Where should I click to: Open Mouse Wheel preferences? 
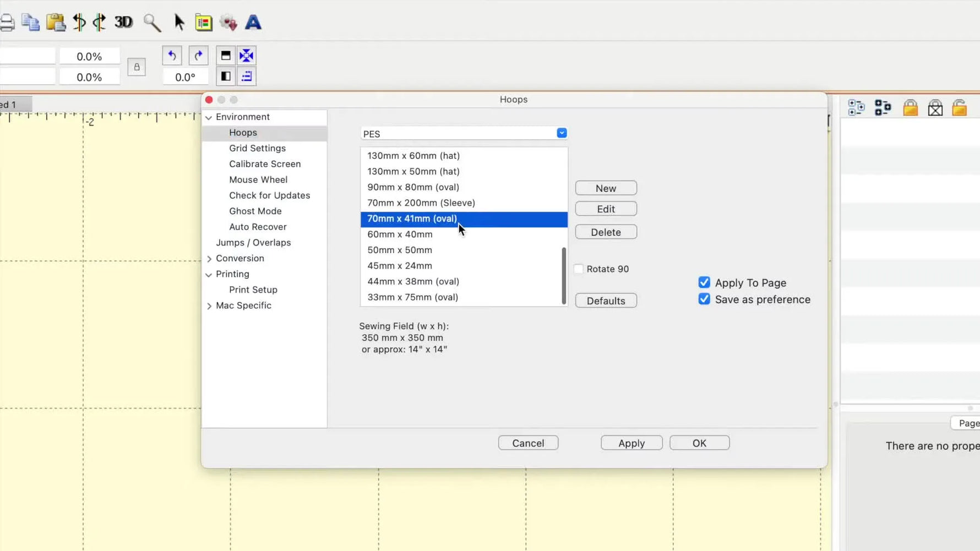[258, 180]
